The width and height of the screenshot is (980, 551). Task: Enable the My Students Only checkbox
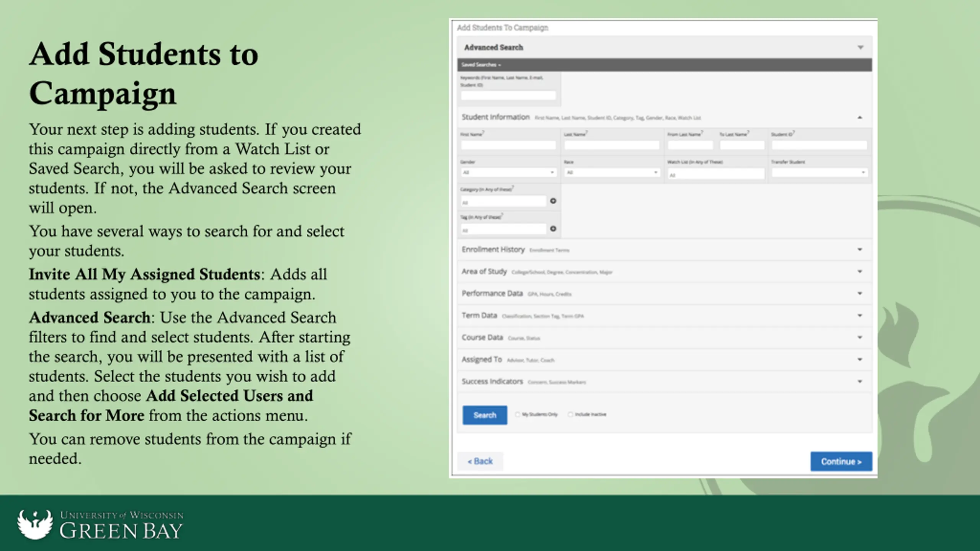[518, 414]
